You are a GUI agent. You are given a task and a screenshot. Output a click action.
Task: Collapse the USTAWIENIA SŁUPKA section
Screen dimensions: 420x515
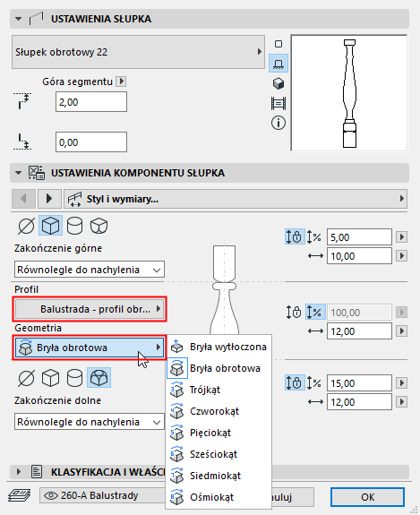click(x=19, y=19)
